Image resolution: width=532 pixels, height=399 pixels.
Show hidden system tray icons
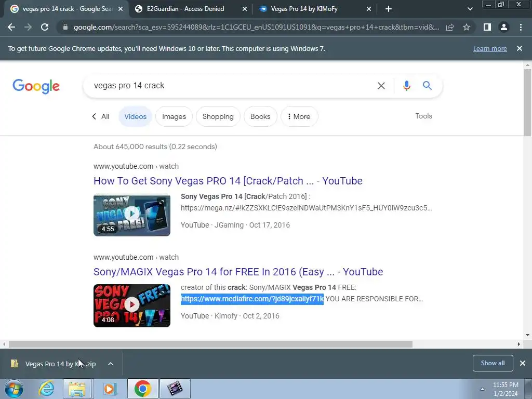(x=482, y=389)
